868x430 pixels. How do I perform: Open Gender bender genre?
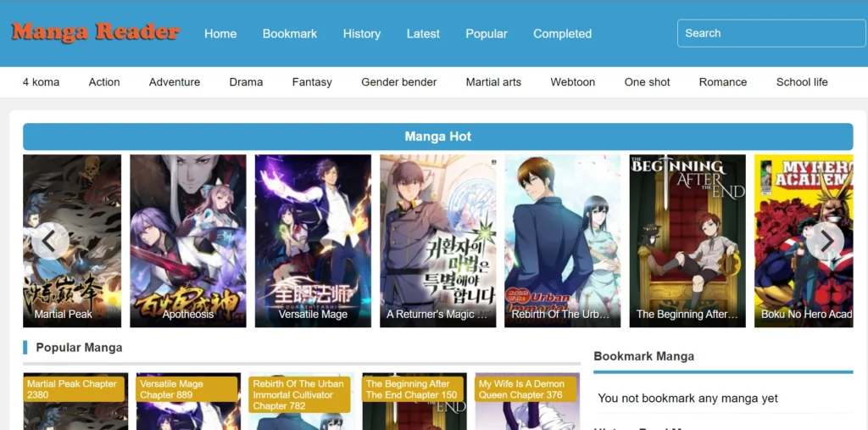click(x=398, y=82)
